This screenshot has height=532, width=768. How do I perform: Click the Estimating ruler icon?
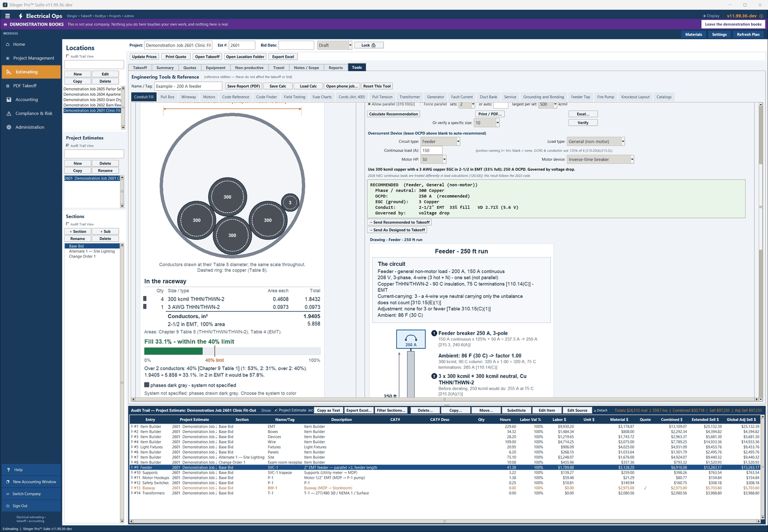[9, 72]
